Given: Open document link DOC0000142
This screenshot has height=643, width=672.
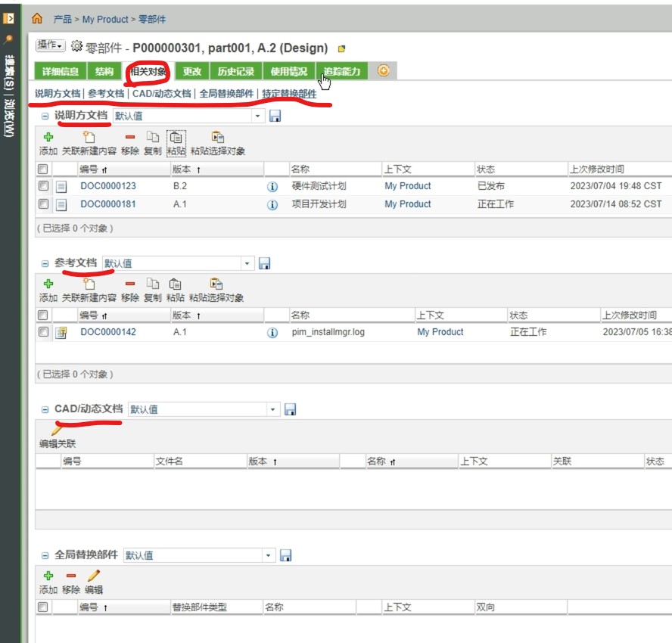Looking at the screenshot, I should click(108, 332).
